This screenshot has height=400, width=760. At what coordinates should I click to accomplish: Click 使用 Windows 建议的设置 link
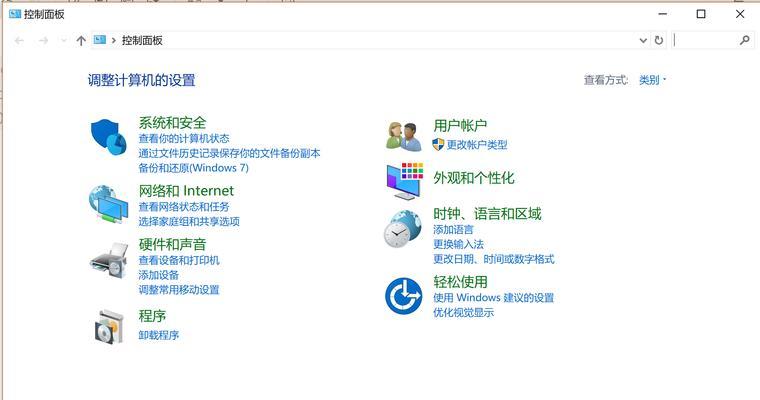(493, 298)
